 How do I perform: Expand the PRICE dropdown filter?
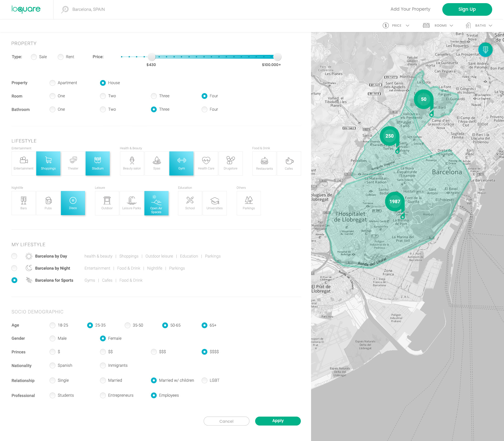[396, 25]
